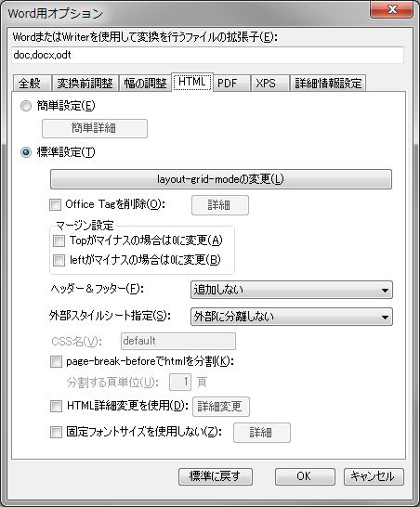Open the ヘッダー＆フッター dropdown

point(292,290)
